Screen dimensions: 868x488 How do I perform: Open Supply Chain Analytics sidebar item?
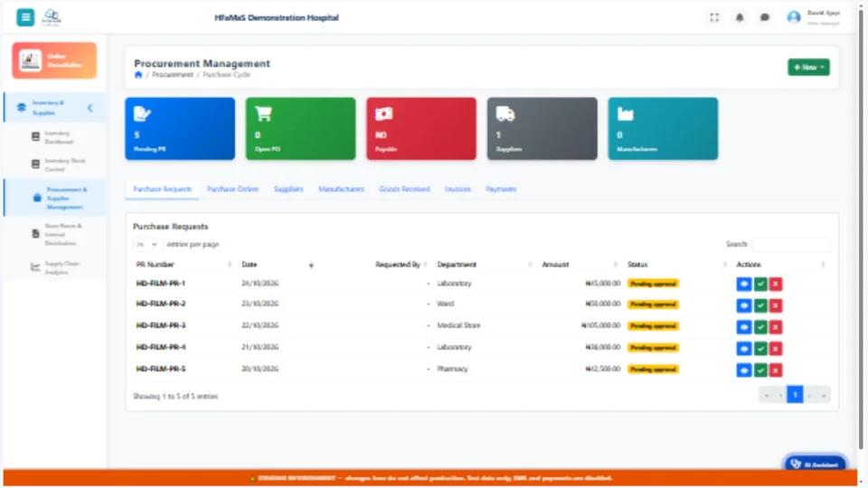pyautogui.click(x=54, y=267)
